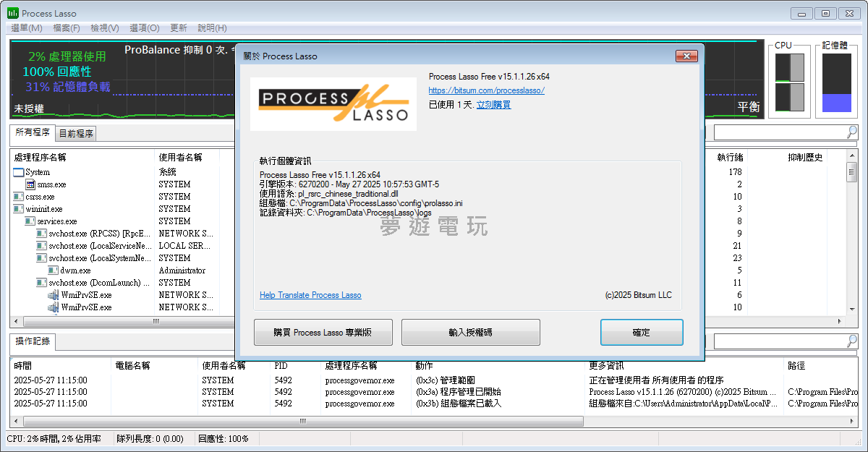Click the smss.exe process icon
868x452 pixels.
pos(31,184)
